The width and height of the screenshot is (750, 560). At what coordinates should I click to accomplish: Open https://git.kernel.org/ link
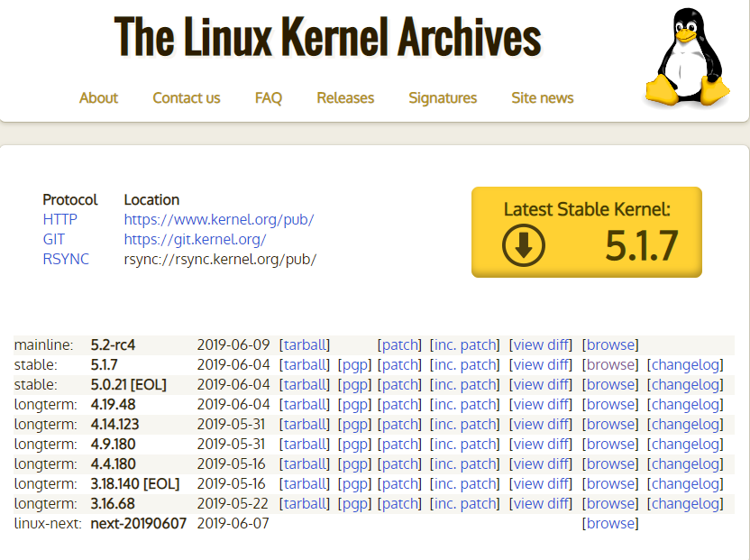click(195, 239)
